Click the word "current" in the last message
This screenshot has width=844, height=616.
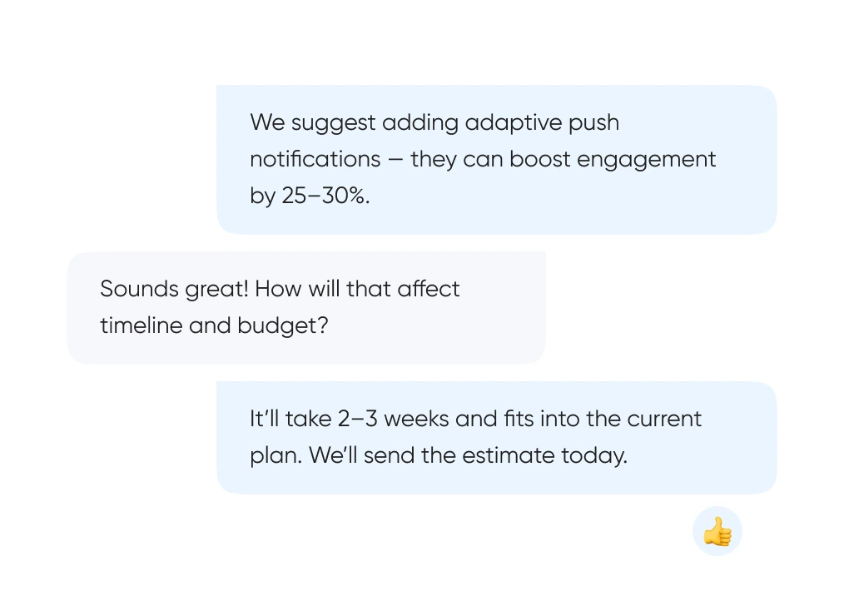664,419
